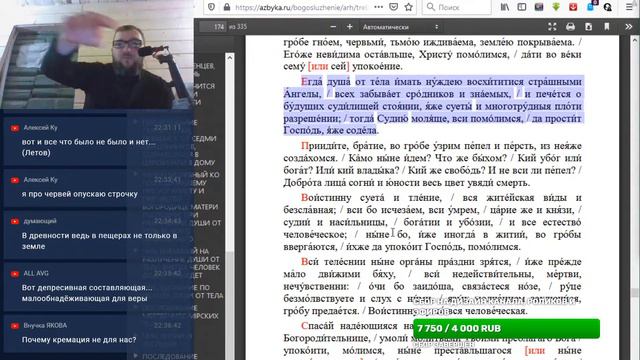Click the PDF outline sidebar scroll-up arrow
This screenshot has height=360, width=640.
coord(229,58)
